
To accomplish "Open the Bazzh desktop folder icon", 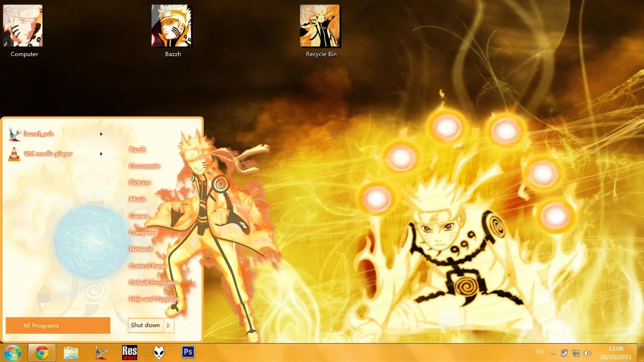I will (173, 31).
